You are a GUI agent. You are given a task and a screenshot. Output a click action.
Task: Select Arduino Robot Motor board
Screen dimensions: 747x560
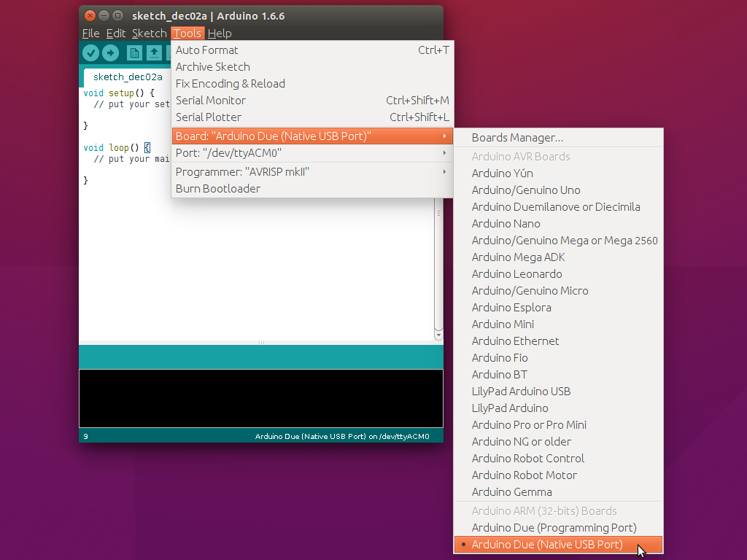pyautogui.click(x=558, y=475)
